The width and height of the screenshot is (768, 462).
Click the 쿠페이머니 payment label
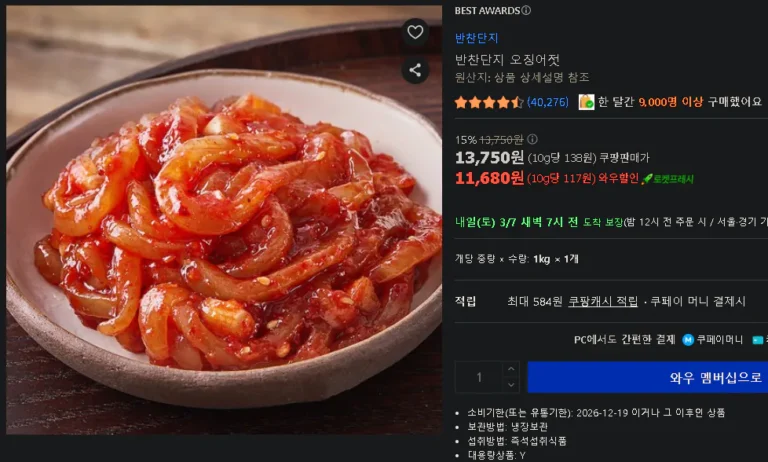coord(720,340)
